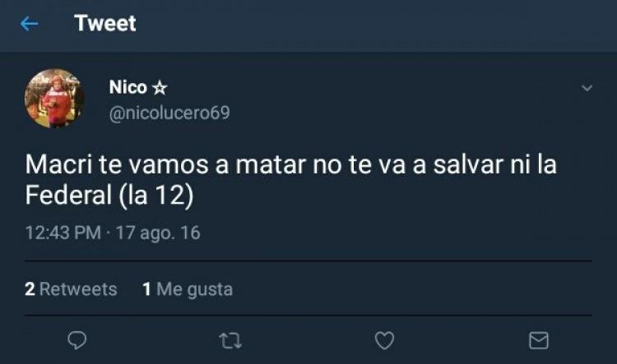617x364 pixels.
Task: Go back using the blue arrow
Action: pos(29,24)
